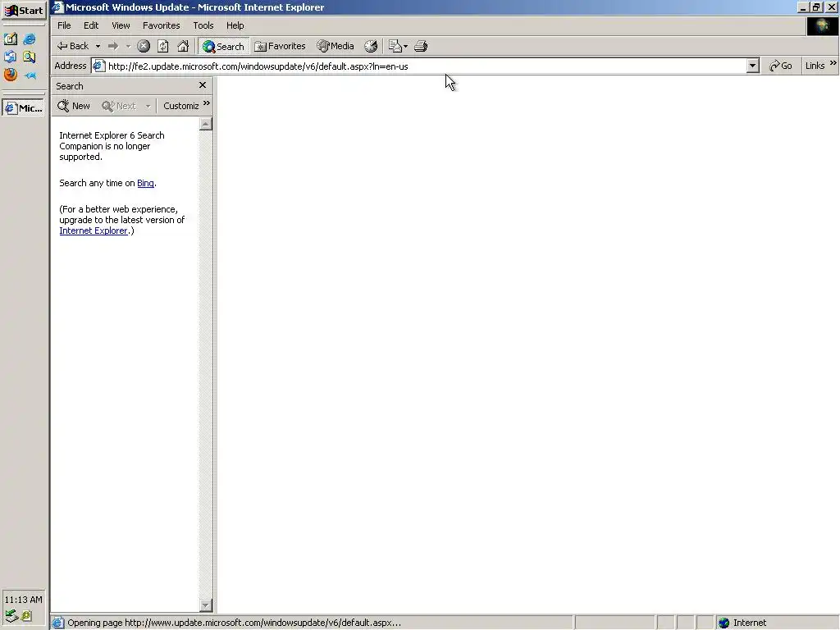Image resolution: width=840 pixels, height=630 pixels.
Task: Click the status bar 'Opening page' text
Action: pos(234,623)
